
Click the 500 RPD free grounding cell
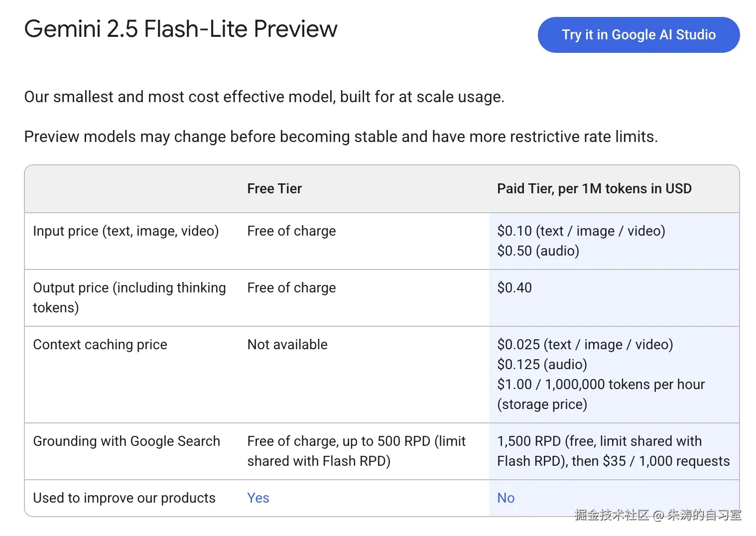356,451
